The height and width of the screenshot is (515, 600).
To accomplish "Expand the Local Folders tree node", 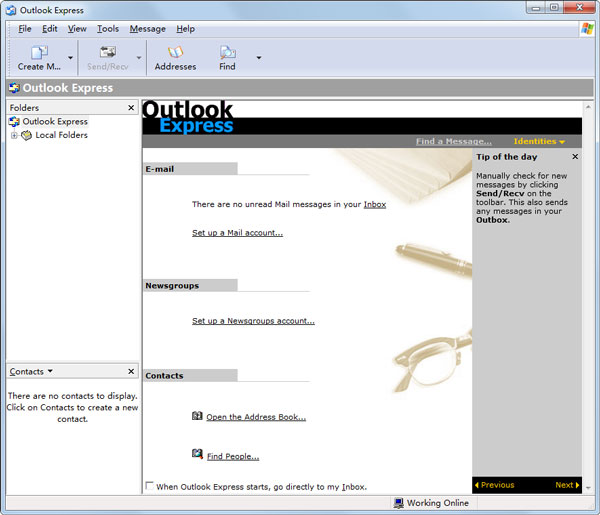I will pos(14,135).
